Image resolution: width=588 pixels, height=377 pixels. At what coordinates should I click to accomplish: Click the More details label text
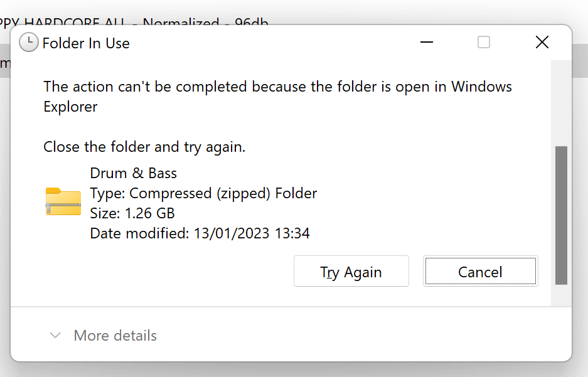[115, 336]
